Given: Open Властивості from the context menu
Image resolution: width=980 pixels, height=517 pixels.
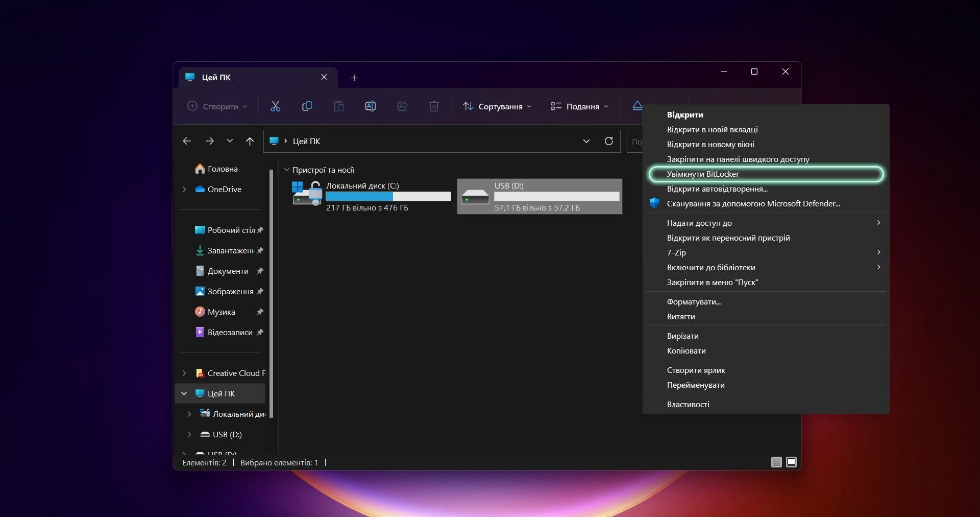Looking at the screenshot, I should coord(688,405).
